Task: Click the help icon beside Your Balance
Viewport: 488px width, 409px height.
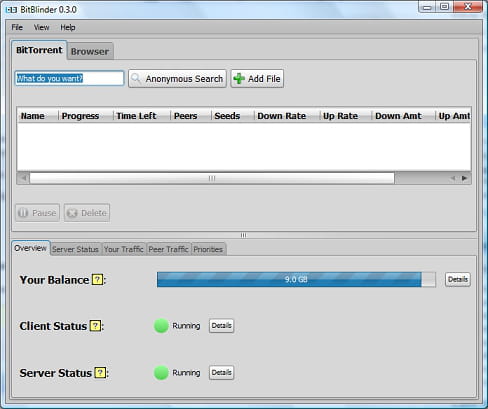Action: pos(97,280)
